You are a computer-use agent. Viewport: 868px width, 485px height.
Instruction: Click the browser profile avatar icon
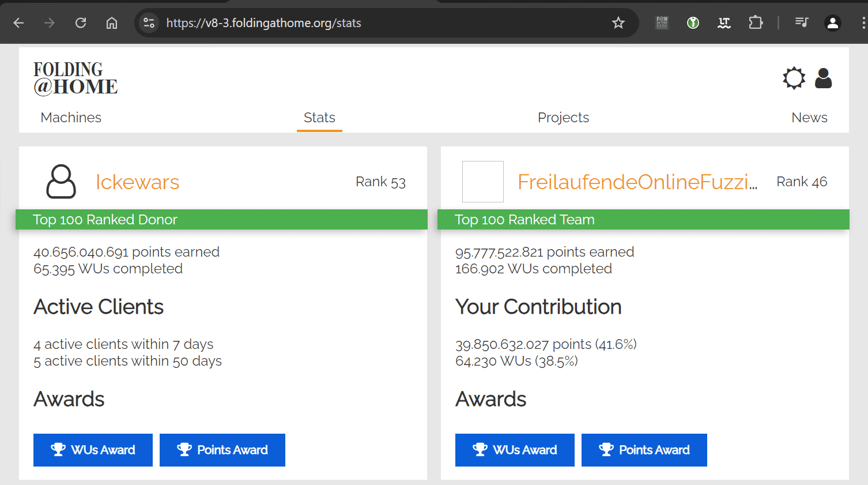pos(832,23)
